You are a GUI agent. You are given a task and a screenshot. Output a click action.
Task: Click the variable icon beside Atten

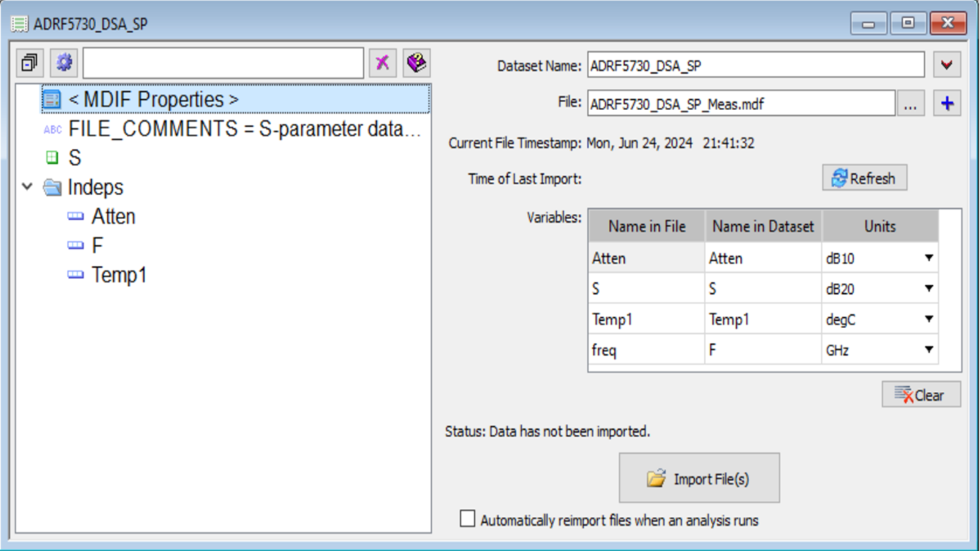(75, 216)
